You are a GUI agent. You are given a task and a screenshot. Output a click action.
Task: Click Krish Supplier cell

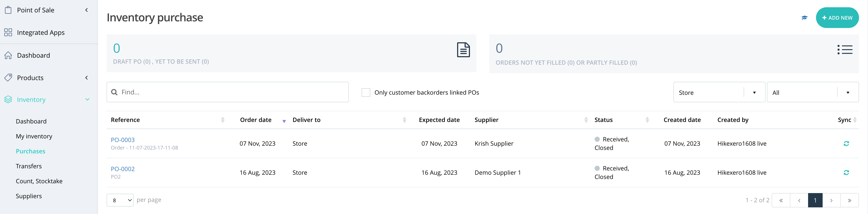494,144
